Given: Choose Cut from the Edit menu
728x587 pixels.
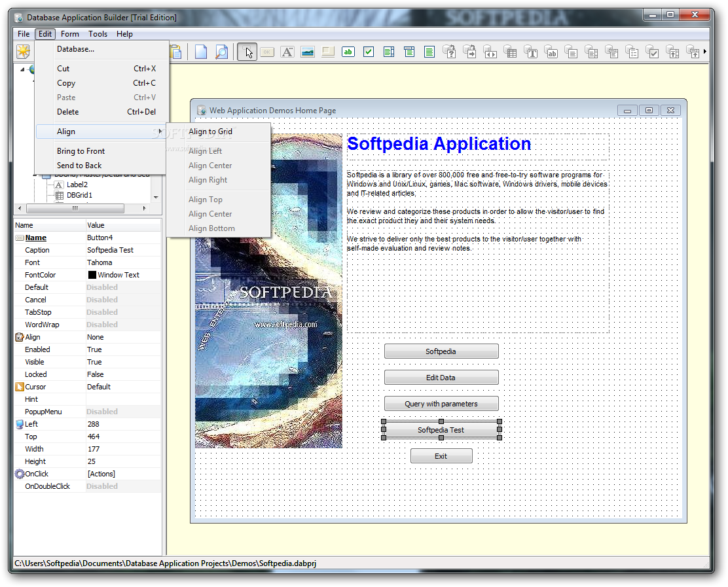Looking at the screenshot, I should tap(101, 69).
